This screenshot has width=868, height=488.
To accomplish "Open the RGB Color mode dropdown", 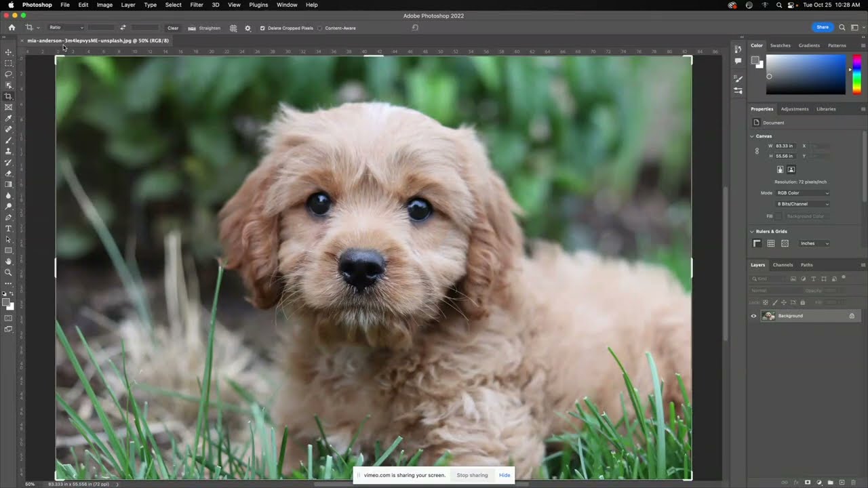I will [x=803, y=193].
